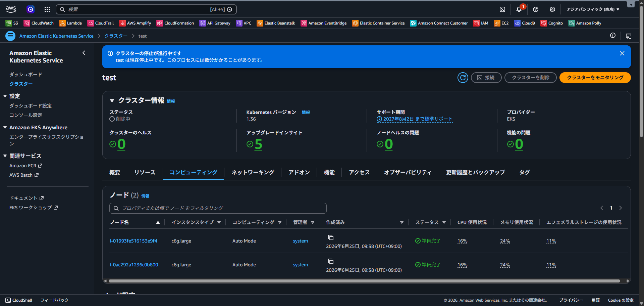
Task: Open the region selector アジアパシフィック (東京)
Action: (593, 9)
